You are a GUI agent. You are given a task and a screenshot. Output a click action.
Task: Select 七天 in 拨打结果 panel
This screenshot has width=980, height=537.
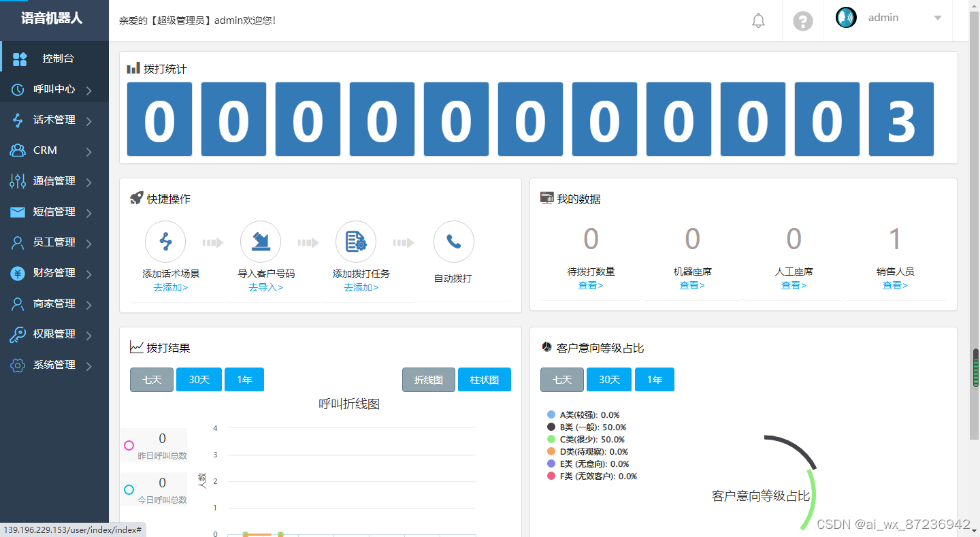click(x=152, y=380)
